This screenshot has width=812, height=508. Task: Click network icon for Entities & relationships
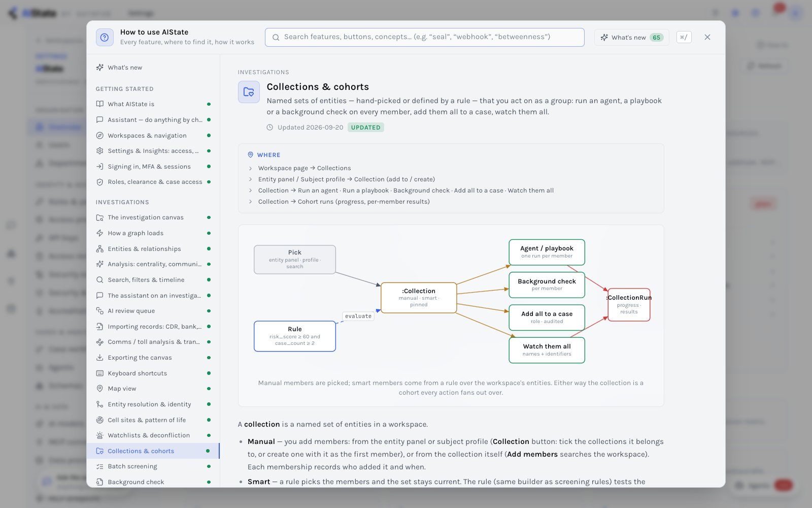coord(100,249)
